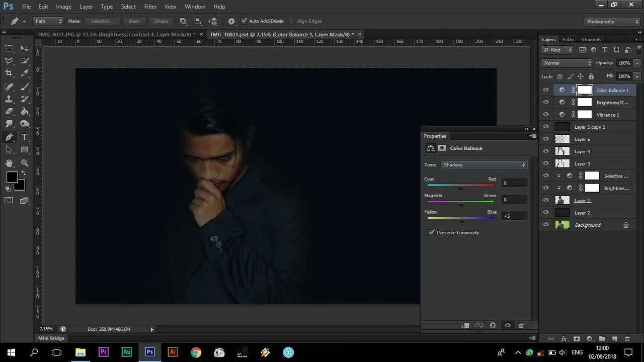Select the Zoom tool in toolbox
Screen dimensions: 644x362
(24, 163)
